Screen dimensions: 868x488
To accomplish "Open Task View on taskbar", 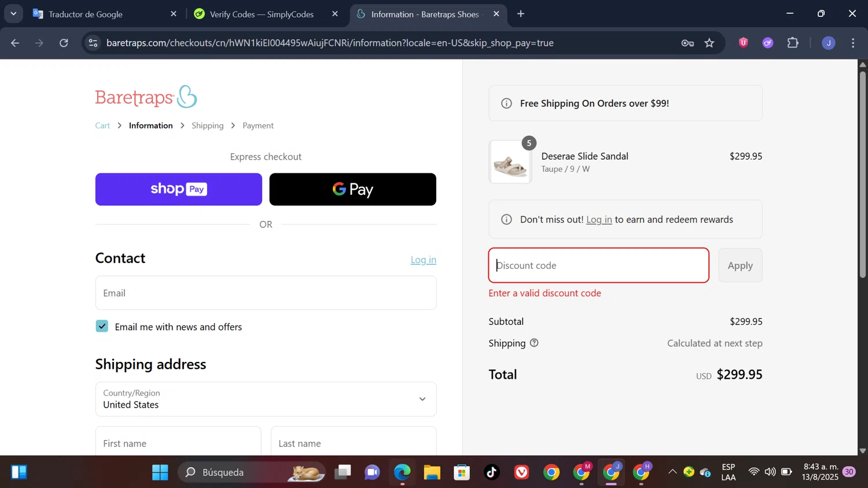I will [x=343, y=472].
